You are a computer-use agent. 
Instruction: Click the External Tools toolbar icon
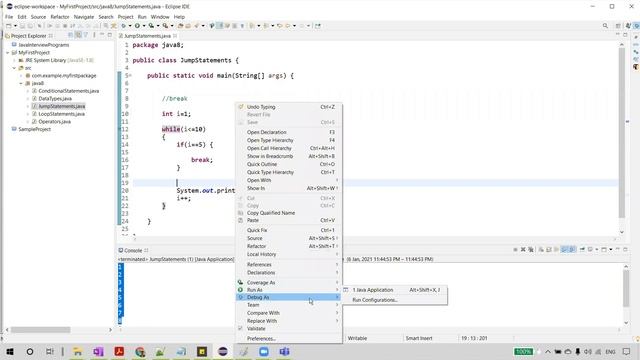click(165, 26)
